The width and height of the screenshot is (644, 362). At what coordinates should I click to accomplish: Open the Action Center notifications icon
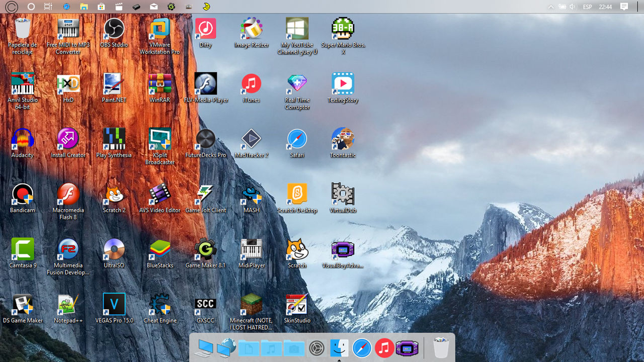pyautogui.click(x=624, y=7)
